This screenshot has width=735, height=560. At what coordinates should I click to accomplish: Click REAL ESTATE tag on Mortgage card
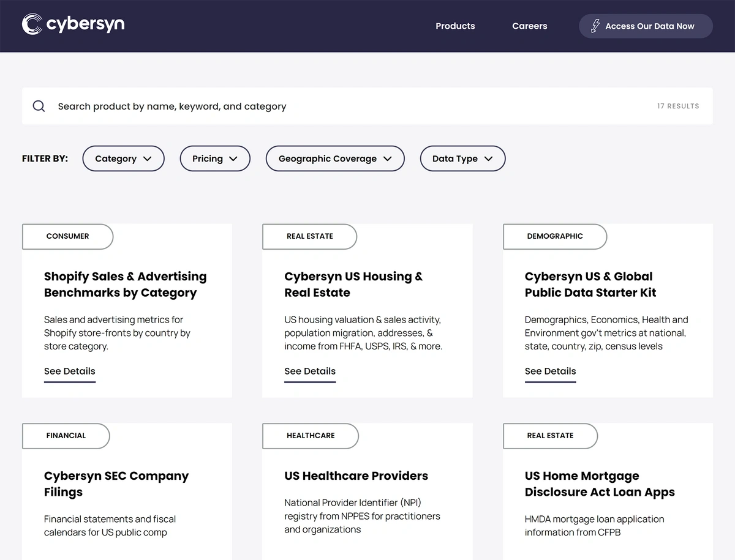pyautogui.click(x=550, y=436)
